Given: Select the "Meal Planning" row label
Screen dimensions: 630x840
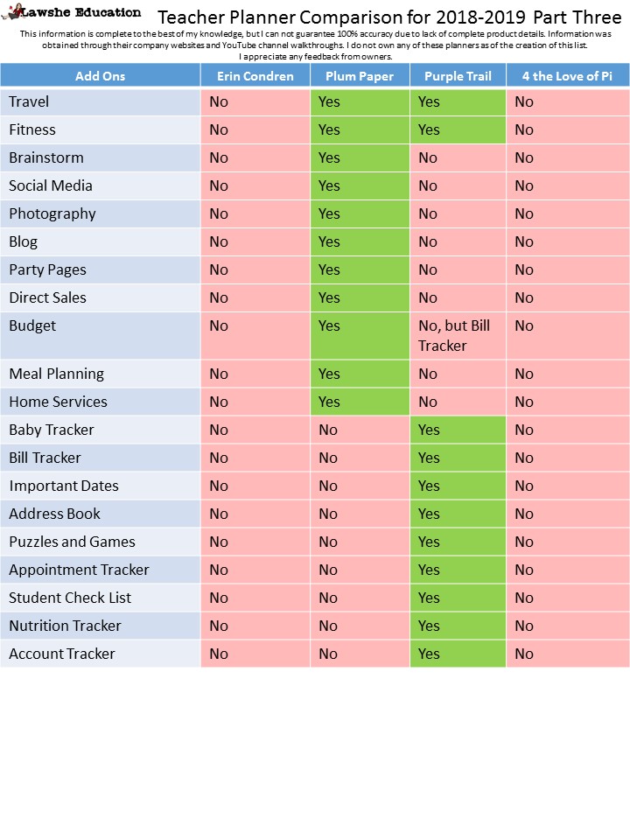Looking at the screenshot, I should pyautogui.click(x=56, y=374).
